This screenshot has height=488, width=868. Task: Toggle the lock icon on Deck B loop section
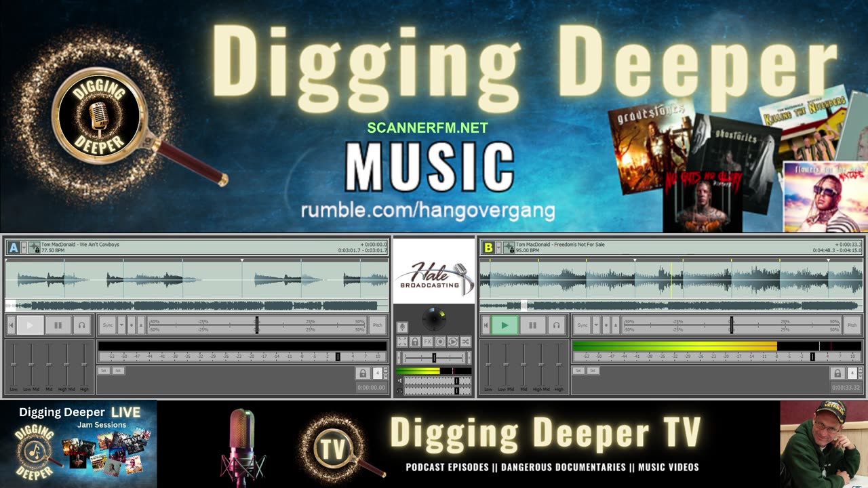click(837, 373)
